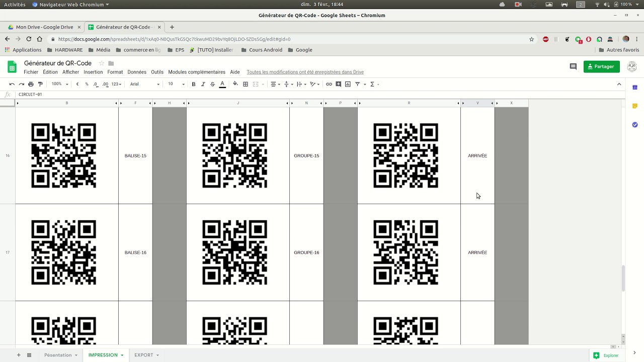Open the horizontal align dropdown
644x362 pixels.
click(x=275, y=84)
